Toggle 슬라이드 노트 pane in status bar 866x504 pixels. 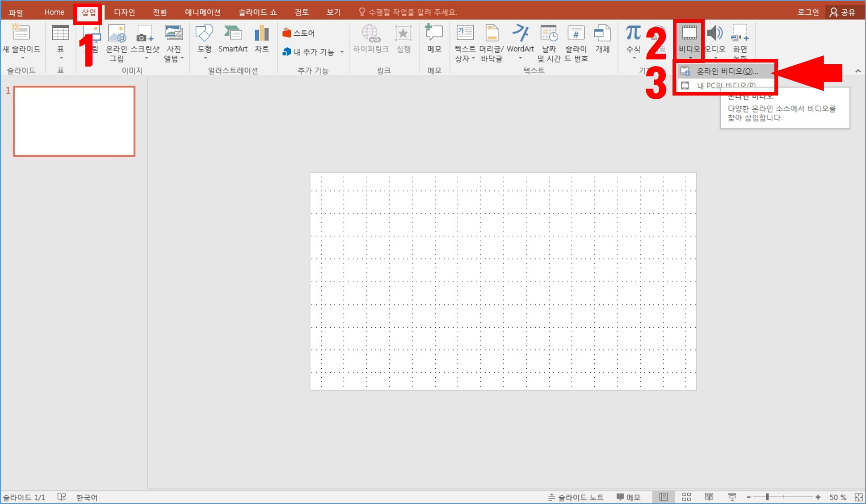point(576,497)
